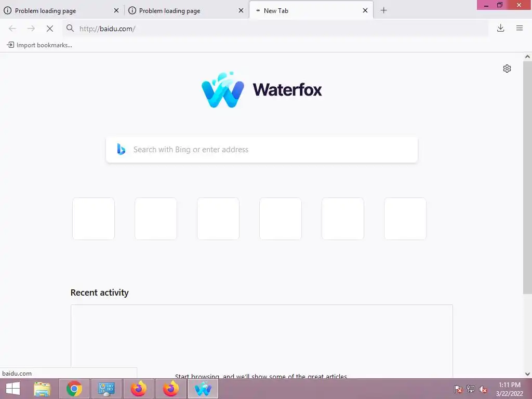Click muted volume tray icon
This screenshot has width=532, height=399.
(x=483, y=389)
